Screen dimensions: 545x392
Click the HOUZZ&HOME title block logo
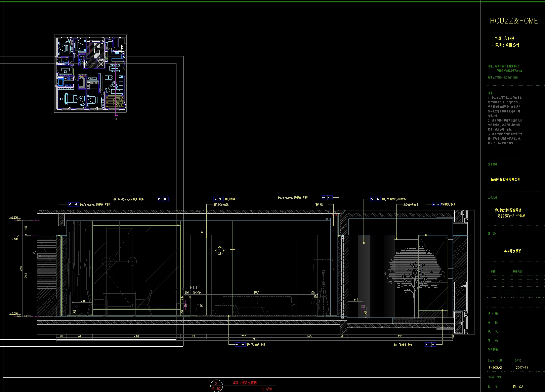coord(513,21)
